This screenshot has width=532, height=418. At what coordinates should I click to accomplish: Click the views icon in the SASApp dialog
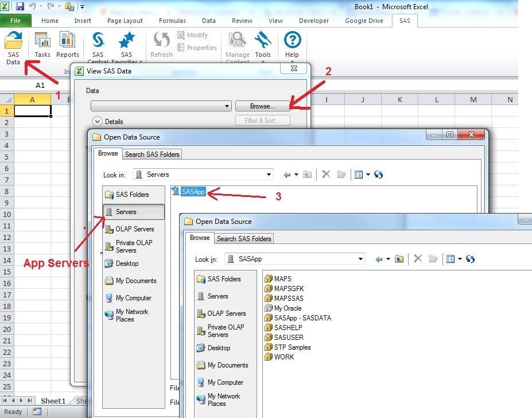click(451, 259)
